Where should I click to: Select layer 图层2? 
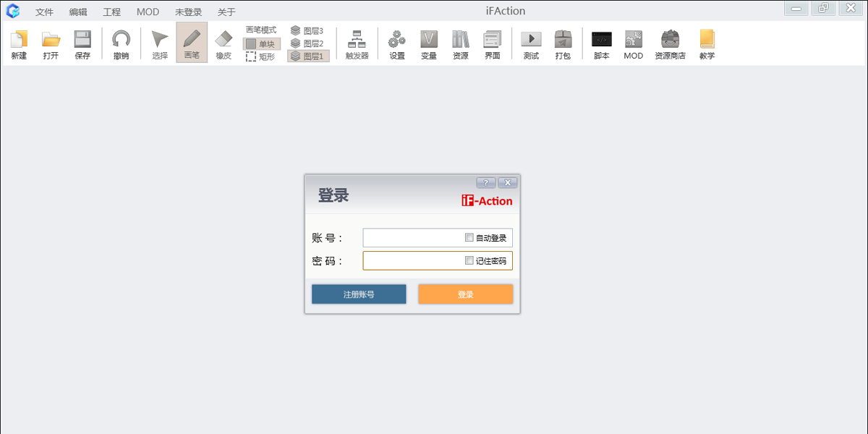pos(308,43)
